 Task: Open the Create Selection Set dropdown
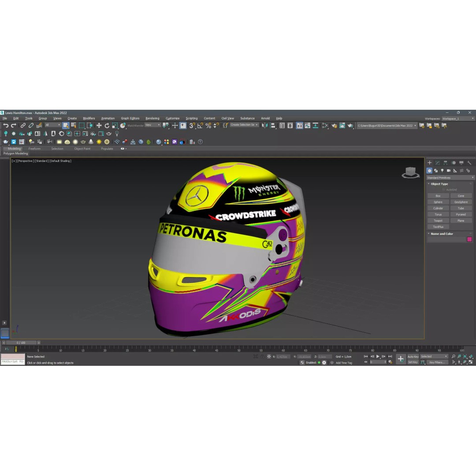point(244,125)
